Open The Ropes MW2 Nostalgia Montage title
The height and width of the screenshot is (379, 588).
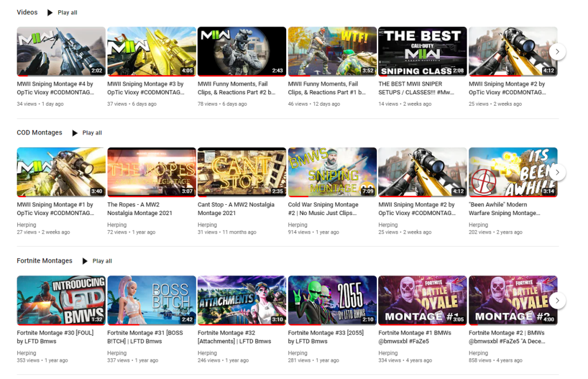[x=140, y=209]
